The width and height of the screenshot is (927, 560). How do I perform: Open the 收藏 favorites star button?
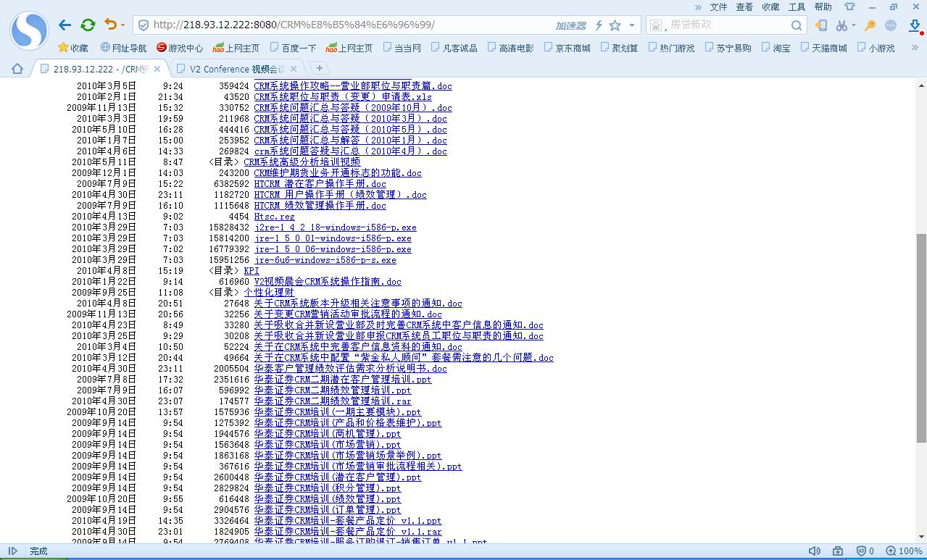(73, 48)
